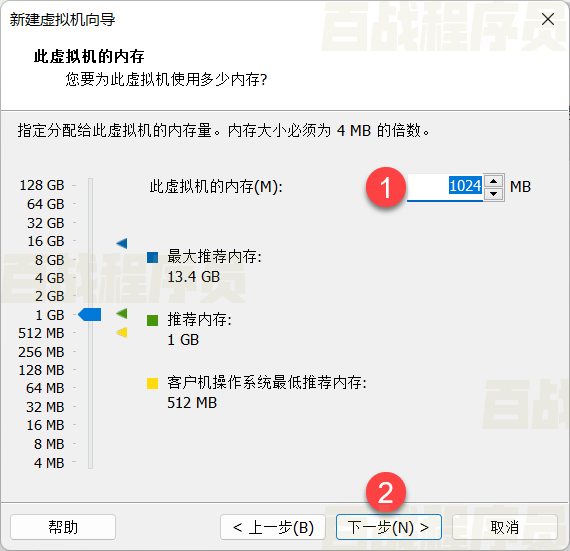The width and height of the screenshot is (570, 551).
Task: Click the 1 GB scale label
Action: [x=49, y=315]
